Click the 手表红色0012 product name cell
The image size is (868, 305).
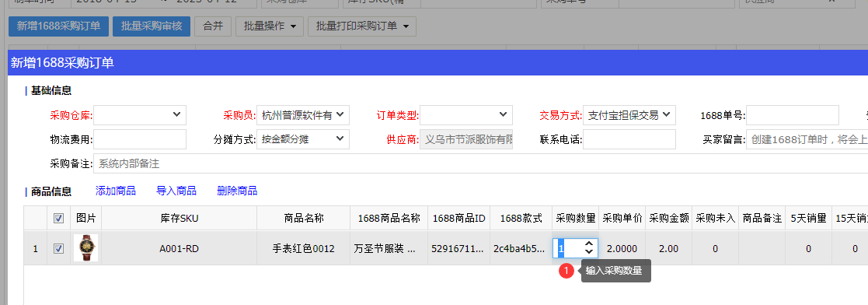pyautogui.click(x=303, y=249)
